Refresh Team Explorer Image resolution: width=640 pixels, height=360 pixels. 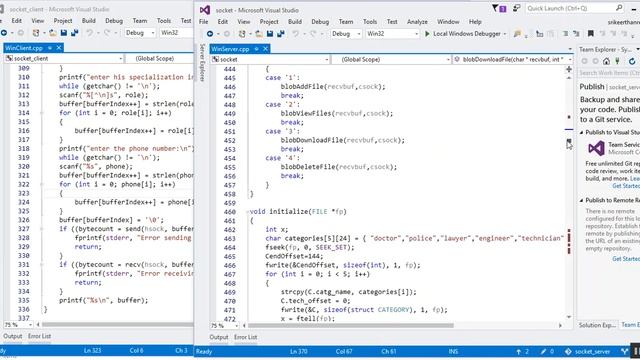click(x=632, y=61)
